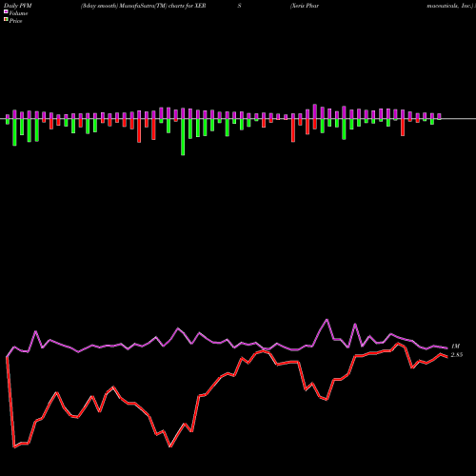Click the '1M' volume line end label
This screenshot has height=476, width=476.
coord(455,347)
